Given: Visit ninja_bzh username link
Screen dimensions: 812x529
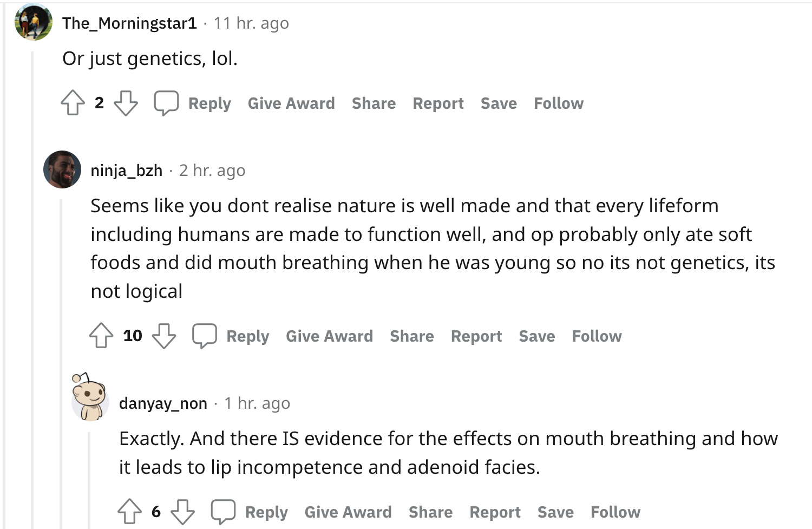Looking at the screenshot, I should click(127, 171).
